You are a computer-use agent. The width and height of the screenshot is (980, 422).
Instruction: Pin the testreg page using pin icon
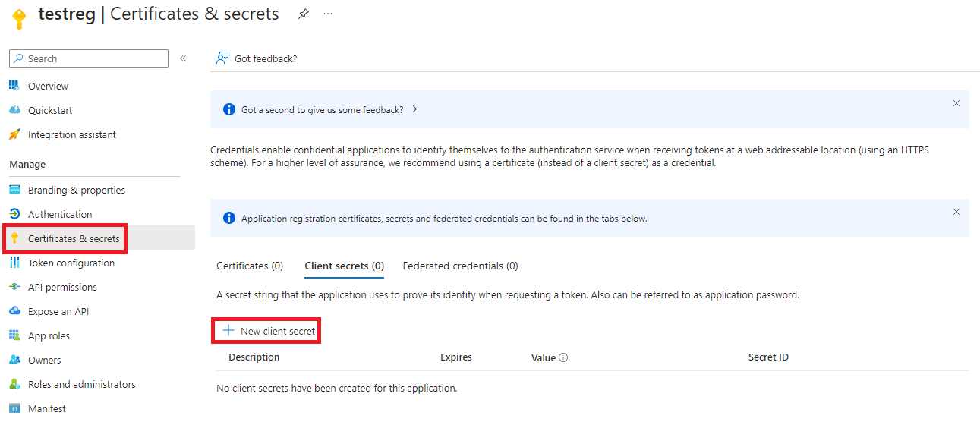[303, 14]
